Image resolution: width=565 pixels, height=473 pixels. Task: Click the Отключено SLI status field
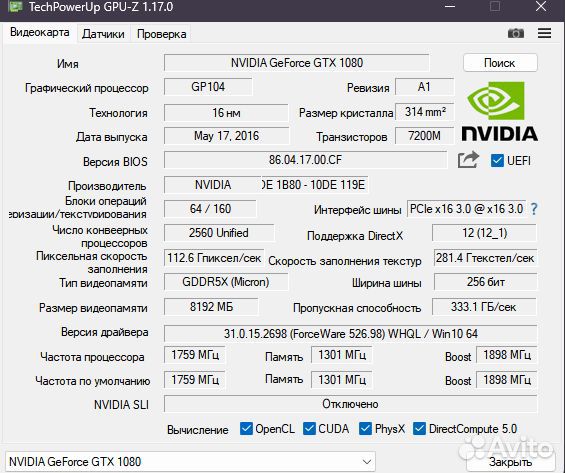click(351, 404)
